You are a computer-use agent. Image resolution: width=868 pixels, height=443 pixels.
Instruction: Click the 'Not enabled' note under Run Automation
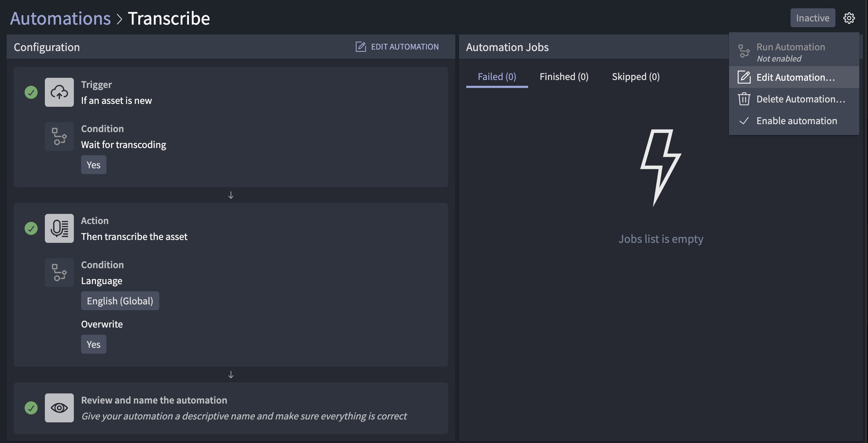coord(779,59)
